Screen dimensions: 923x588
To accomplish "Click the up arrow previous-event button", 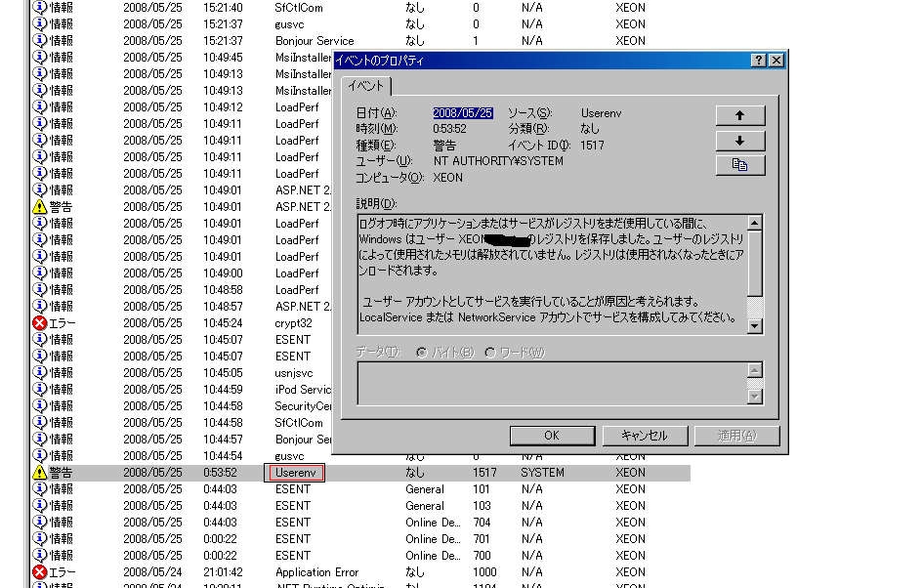I will click(x=740, y=115).
